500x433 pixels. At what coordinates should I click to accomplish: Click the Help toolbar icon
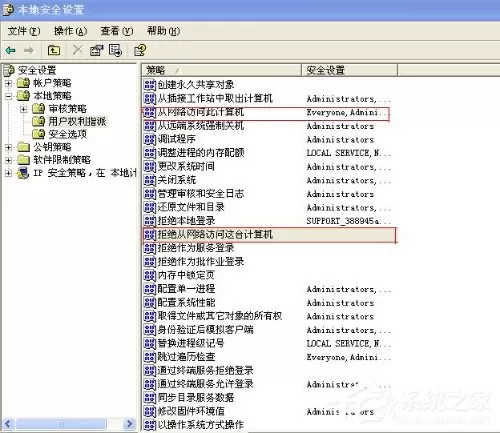pos(140,50)
